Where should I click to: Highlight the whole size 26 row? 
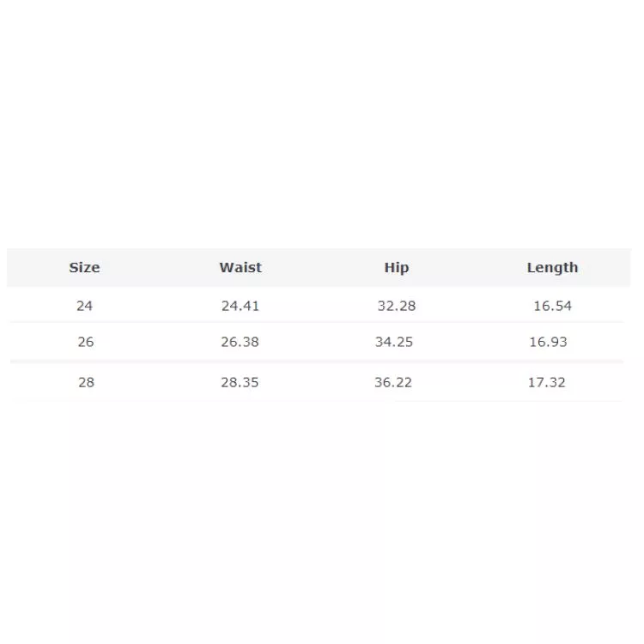[318, 342]
